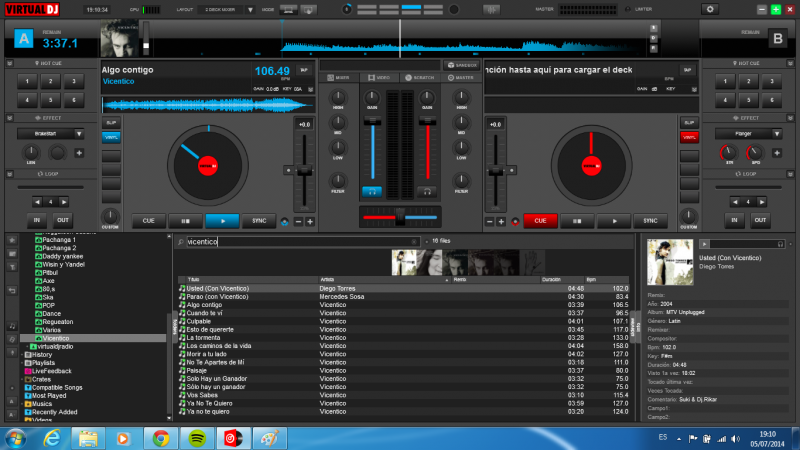The height and width of the screenshot is (450, 800).
Task: Increase loop length on deck B
Action: click(761, 202)
